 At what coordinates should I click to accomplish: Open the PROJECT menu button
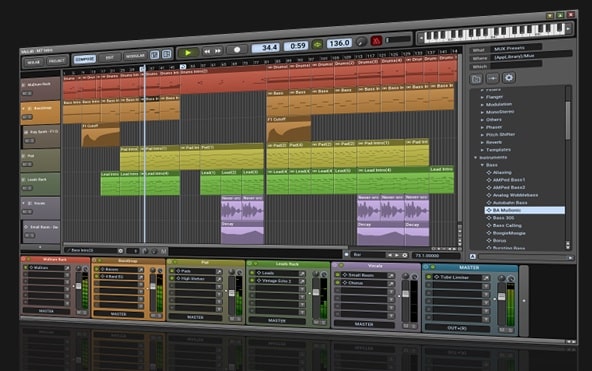click(x=56, y=61)
